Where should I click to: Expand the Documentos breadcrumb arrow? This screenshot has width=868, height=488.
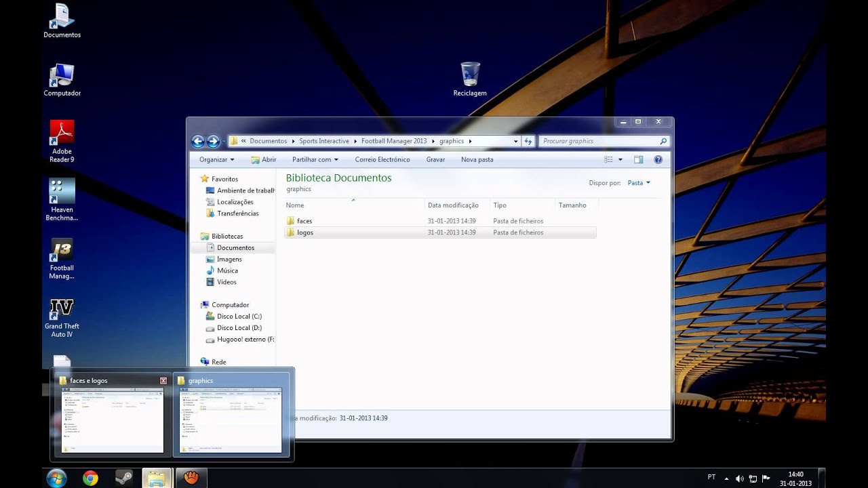pyautogui.click(x=293, y=141)
